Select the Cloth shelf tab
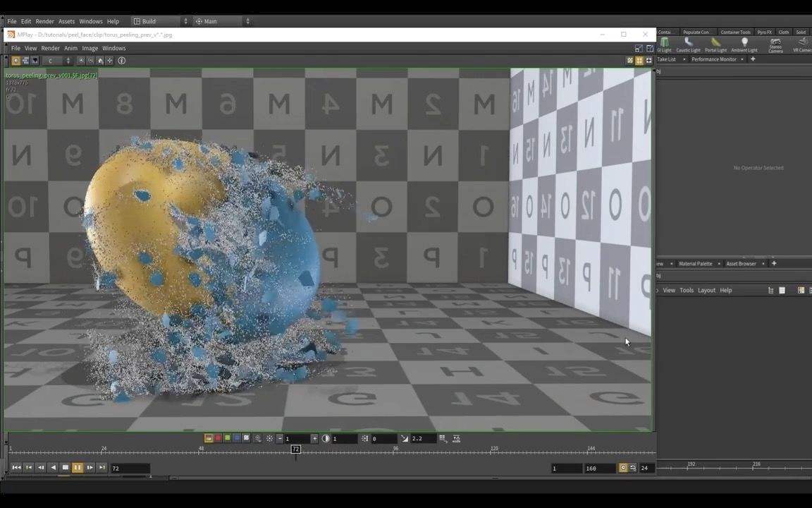The image size is (812, 508). (784, 32)
